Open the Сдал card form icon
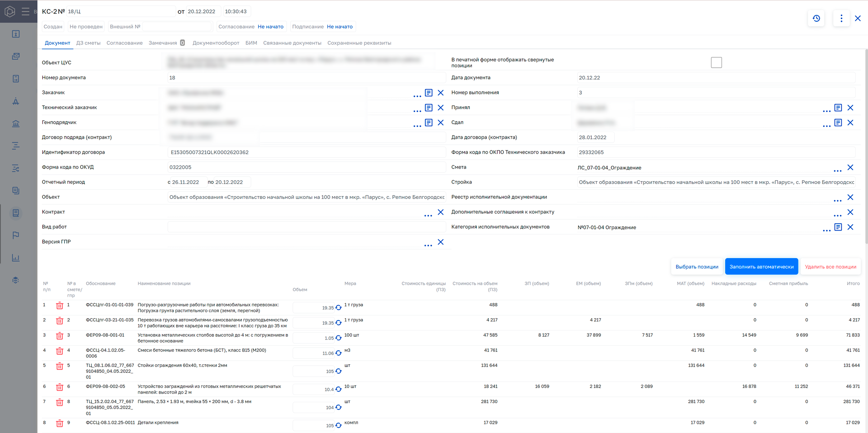Screen dimensions: 868x433 click(839, 122)
